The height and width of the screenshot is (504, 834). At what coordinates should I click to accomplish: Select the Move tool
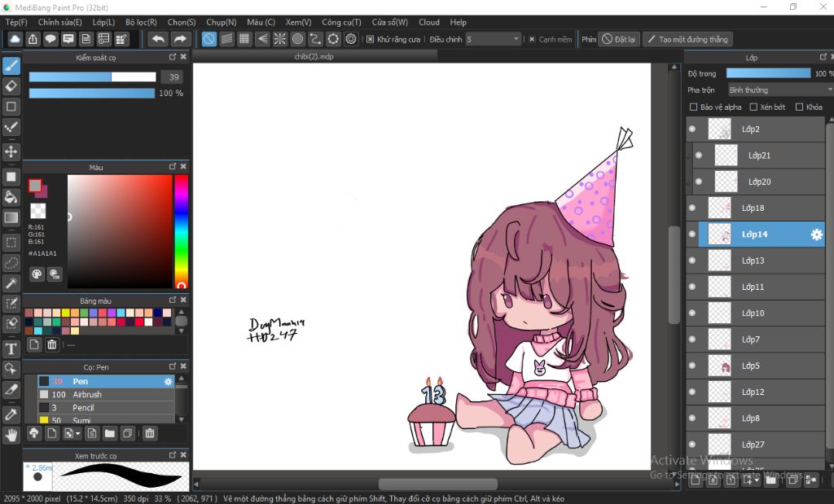[11, 151]
